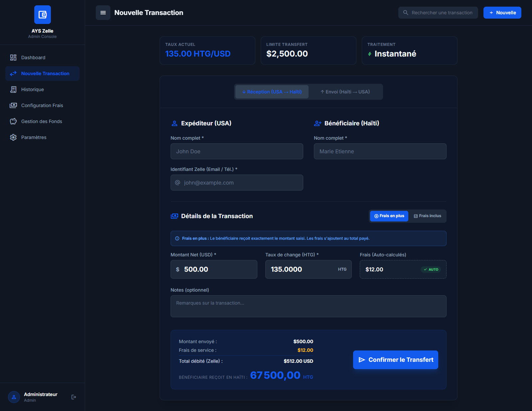Click the + Nouvelle button
The image size is (532, 411).
(x=502, y=13)
